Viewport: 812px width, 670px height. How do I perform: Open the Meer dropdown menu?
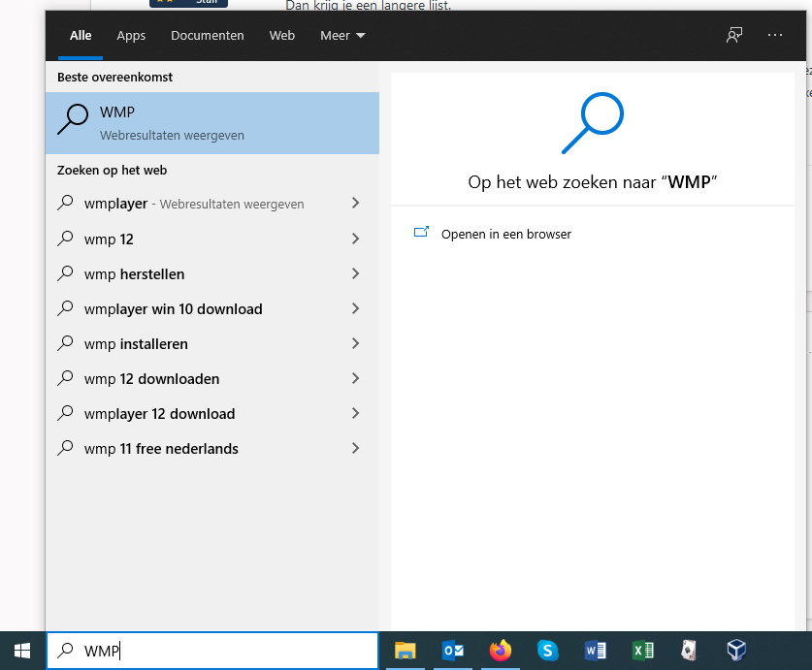point(342,35)
